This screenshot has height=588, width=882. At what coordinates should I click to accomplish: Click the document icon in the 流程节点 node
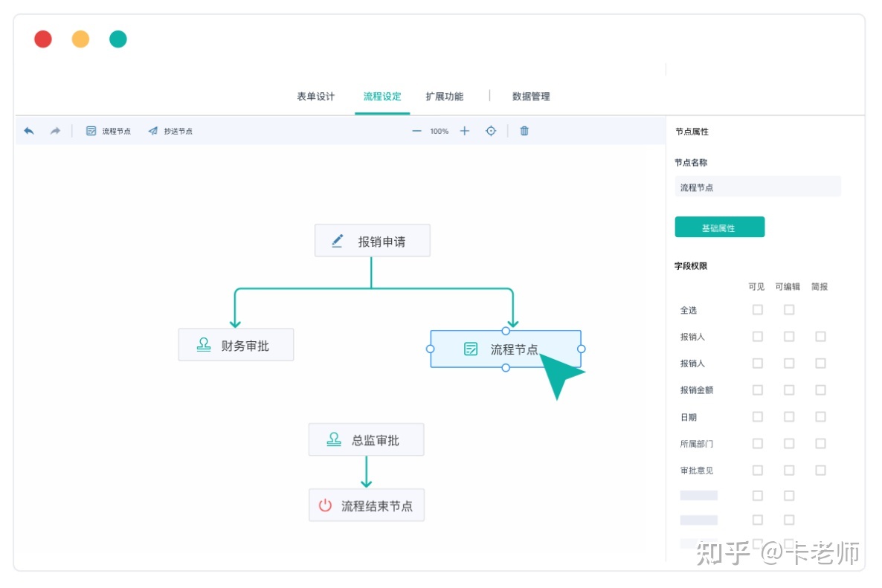(471, 348)
